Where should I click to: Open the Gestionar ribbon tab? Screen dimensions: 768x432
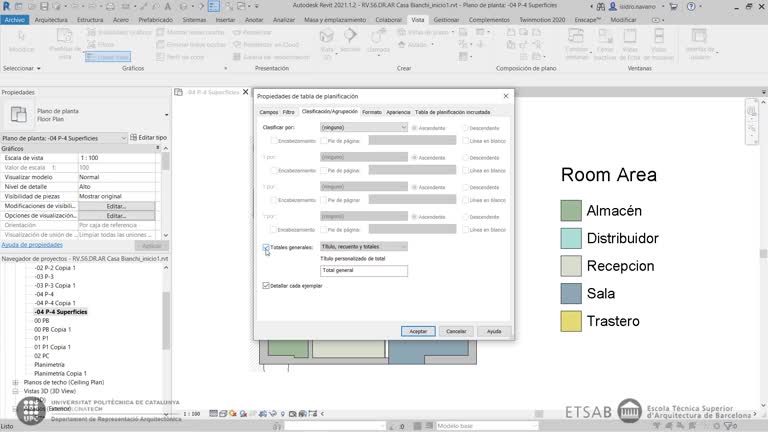(x=446, y=19)
